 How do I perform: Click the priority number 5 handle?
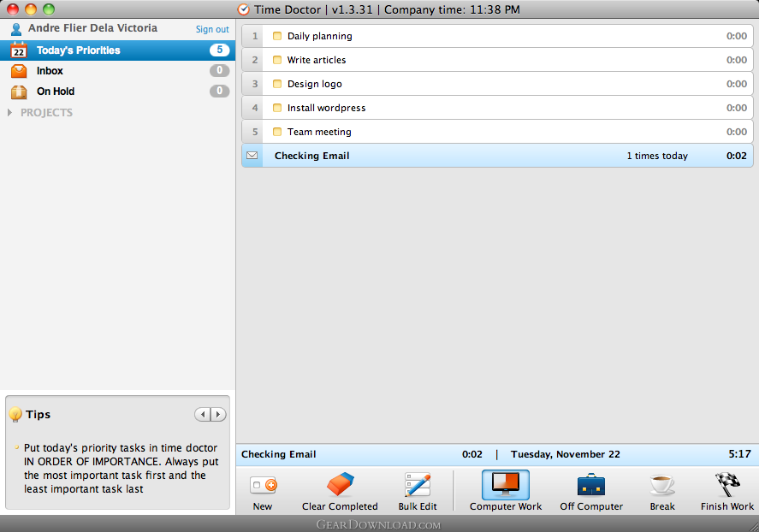252,132
